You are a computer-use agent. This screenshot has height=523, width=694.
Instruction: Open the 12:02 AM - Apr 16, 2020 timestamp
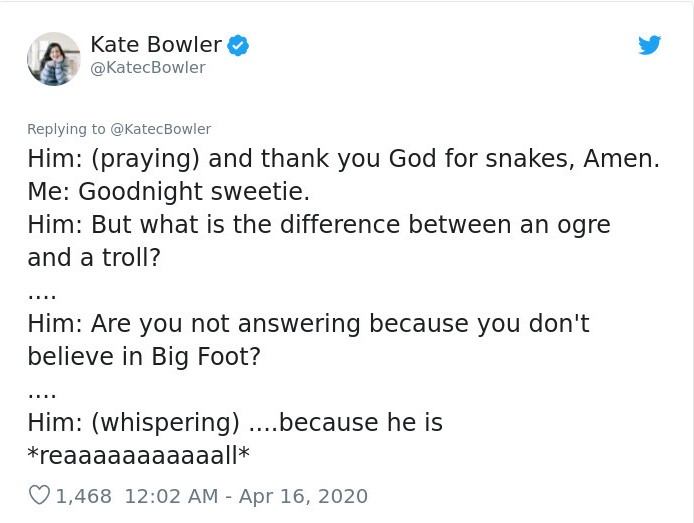246,496
